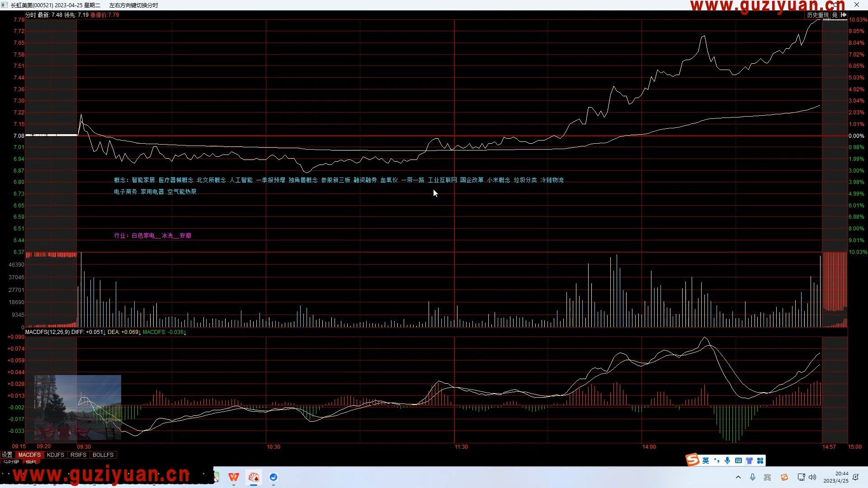Open the 白色家电 industry link

click(143, 235)
